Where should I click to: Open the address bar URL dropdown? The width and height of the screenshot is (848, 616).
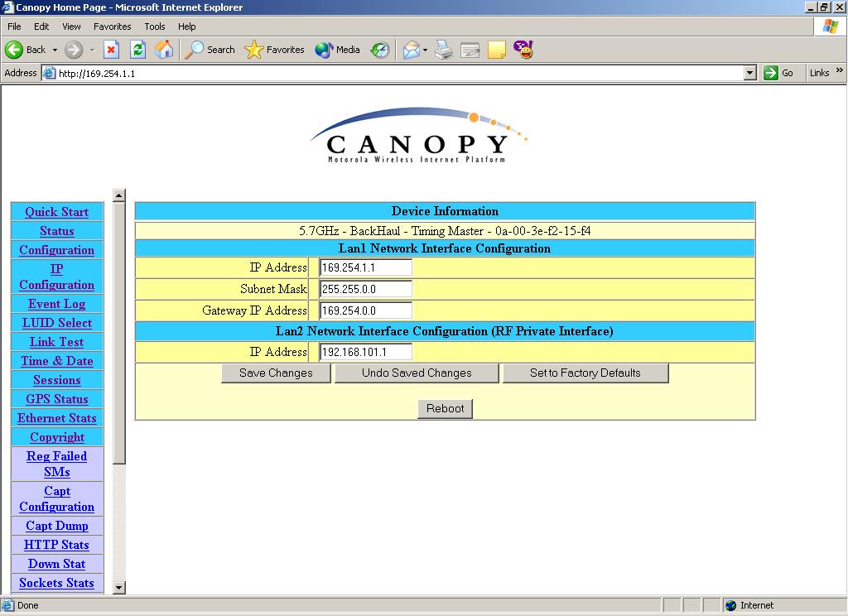point(749,73)
